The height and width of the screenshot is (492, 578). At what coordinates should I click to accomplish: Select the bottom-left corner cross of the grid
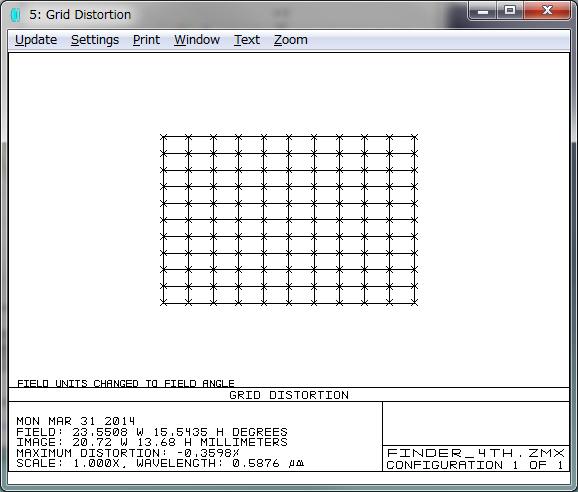coord(163,303)
